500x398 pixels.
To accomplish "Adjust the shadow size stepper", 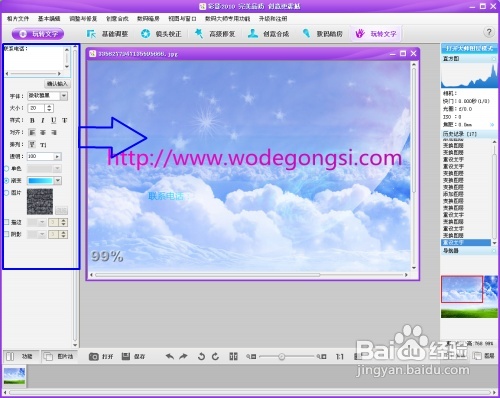I will tap(63, 234).
